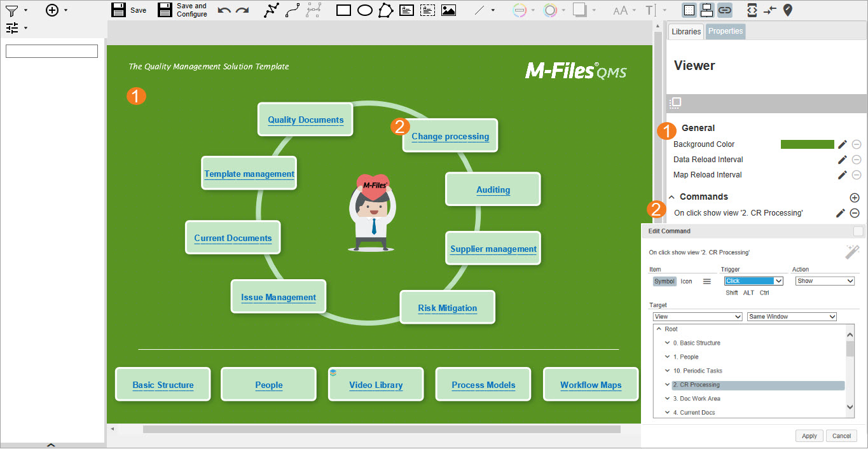Switch to the Properties tab
Image resolution: width=868 pixels, height=449 pixels.
726,31
